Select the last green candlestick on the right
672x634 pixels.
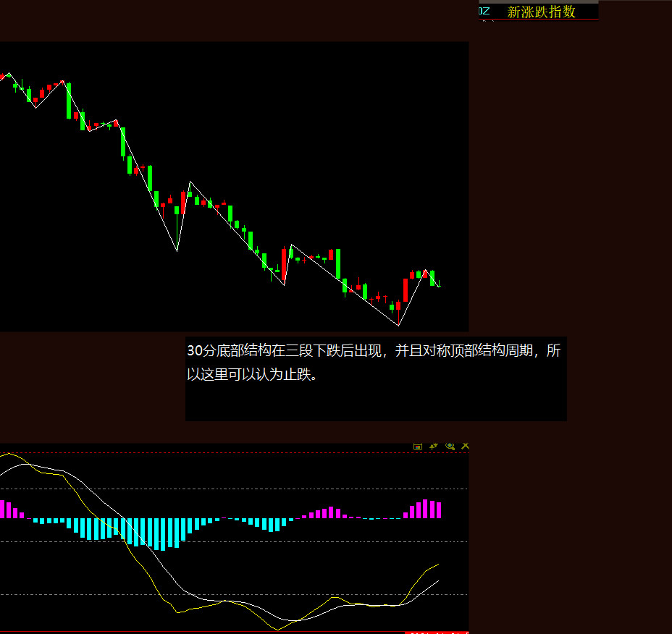tap(432, 278)
